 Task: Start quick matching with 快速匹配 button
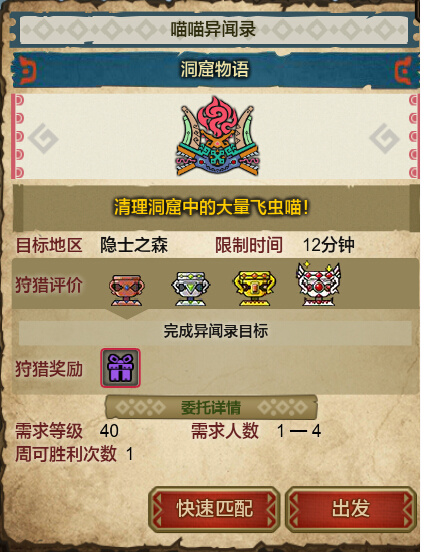(214, 509)
